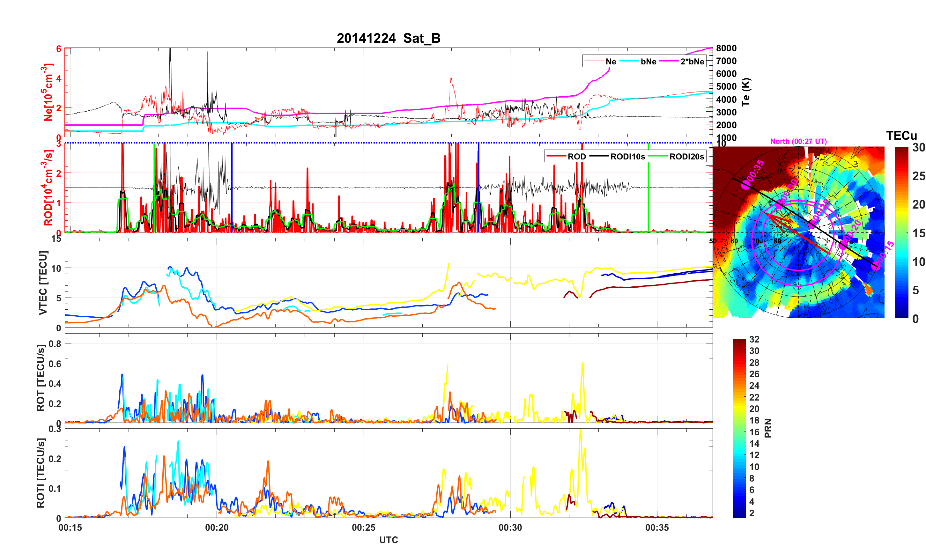Click the UTC x-axis label

388,540
